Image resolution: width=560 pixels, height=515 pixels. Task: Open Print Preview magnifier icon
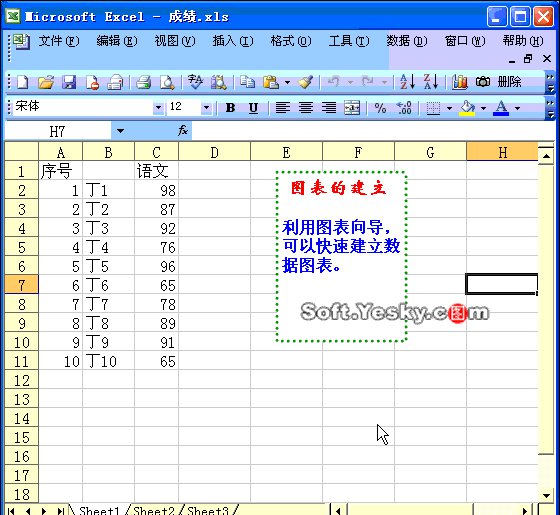(167, 82)
